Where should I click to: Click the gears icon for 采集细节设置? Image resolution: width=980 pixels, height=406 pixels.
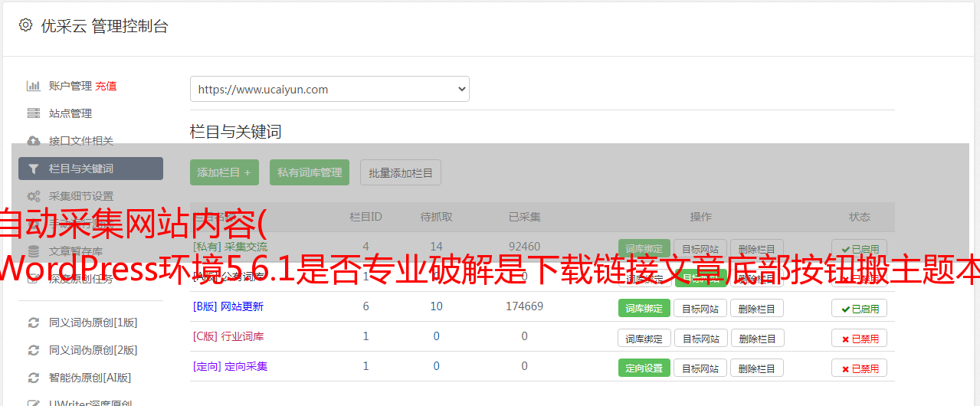click(34, 196)
